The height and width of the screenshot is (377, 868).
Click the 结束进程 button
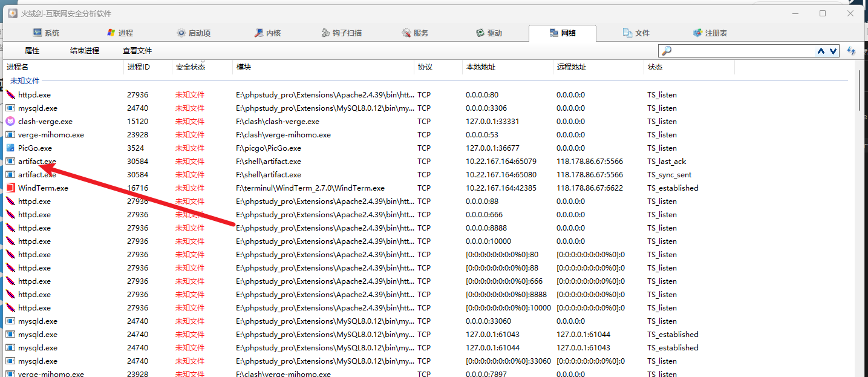click(x=85, y=51)
